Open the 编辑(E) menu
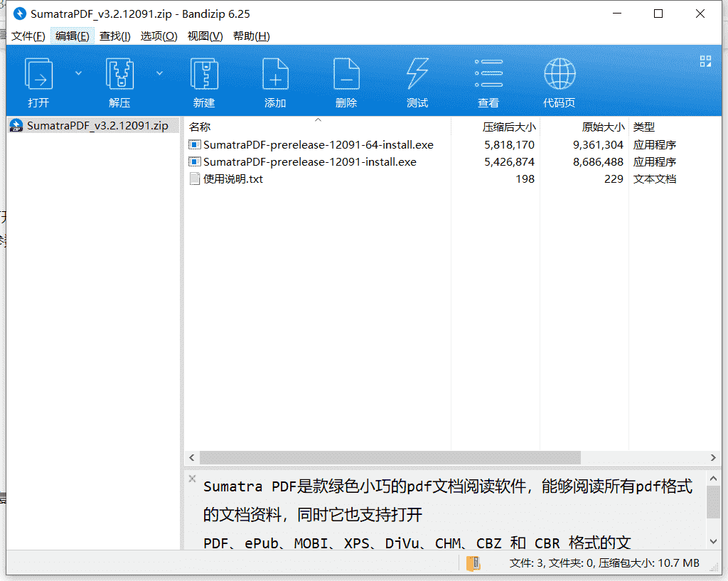 click(x=73, y=36)
